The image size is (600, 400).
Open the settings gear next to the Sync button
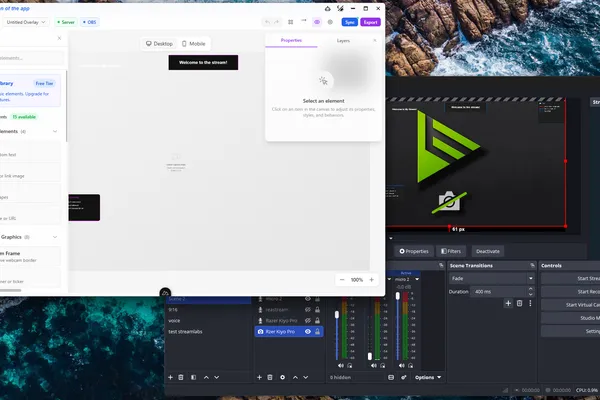click(x=330, y=22)
